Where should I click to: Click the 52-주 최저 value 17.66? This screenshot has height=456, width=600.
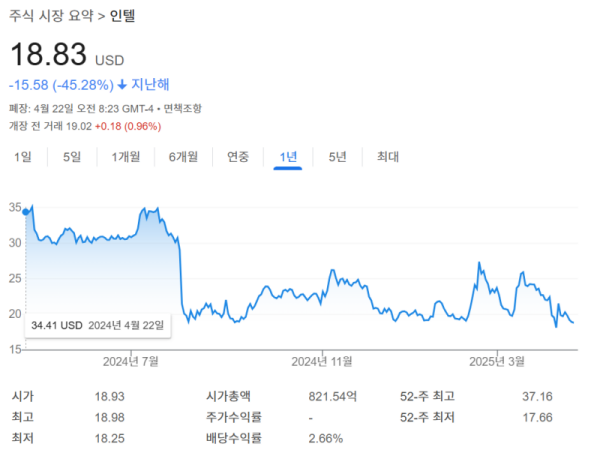[537, 417]
